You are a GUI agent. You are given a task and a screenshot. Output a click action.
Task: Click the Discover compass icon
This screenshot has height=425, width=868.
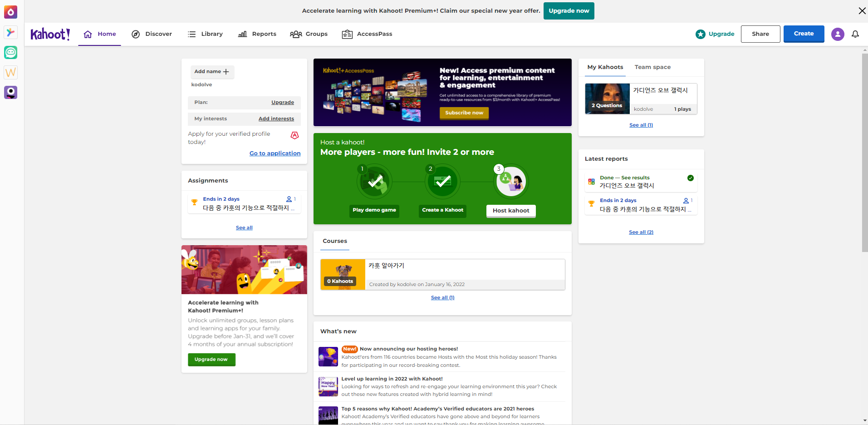click(x=136, y=34)
